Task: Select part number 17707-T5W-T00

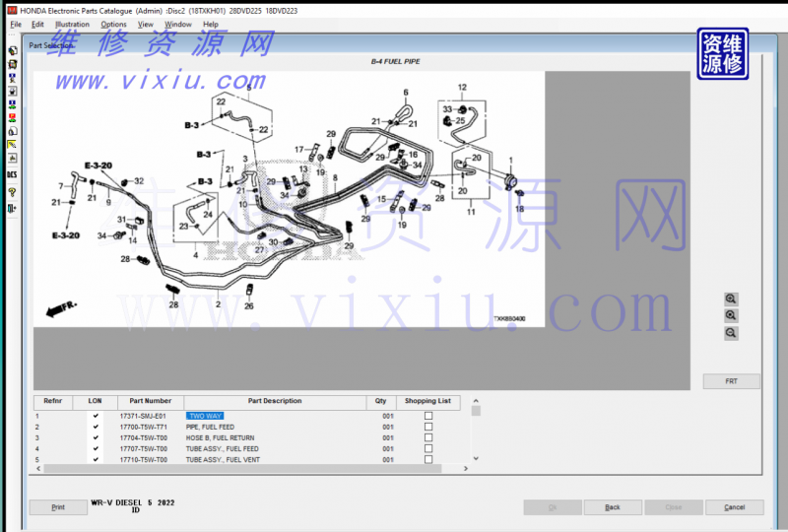Action: (143, 448)
